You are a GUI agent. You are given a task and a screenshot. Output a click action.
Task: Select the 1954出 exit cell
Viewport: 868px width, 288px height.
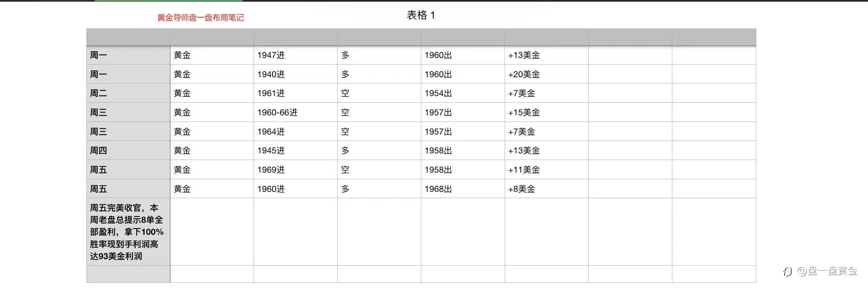coord(463,93)
